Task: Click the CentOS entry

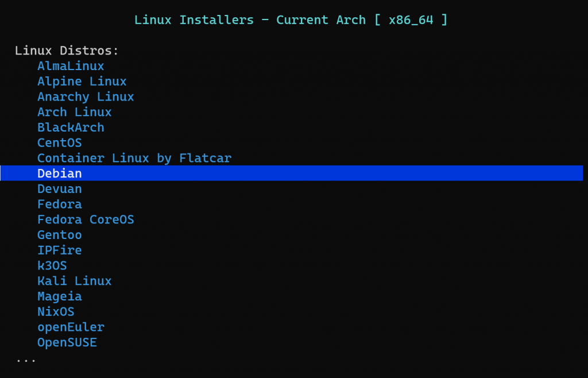Action: click(x=59, y=142)
